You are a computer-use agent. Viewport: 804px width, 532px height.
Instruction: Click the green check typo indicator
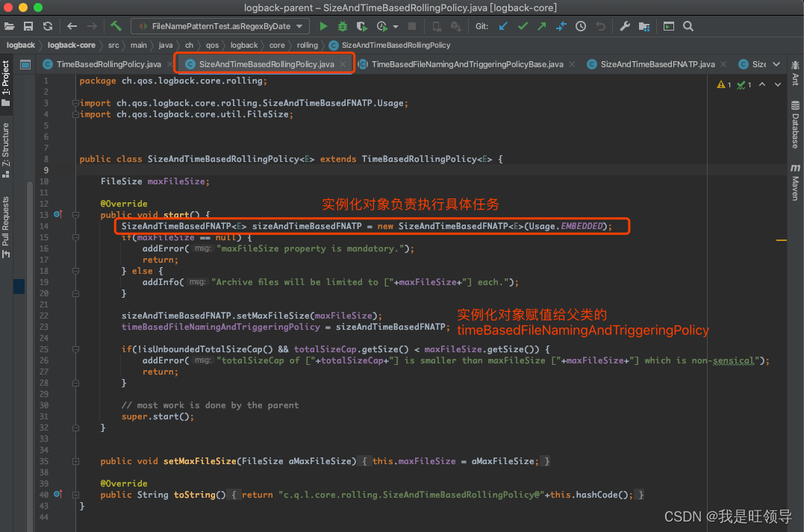[744, 84]
